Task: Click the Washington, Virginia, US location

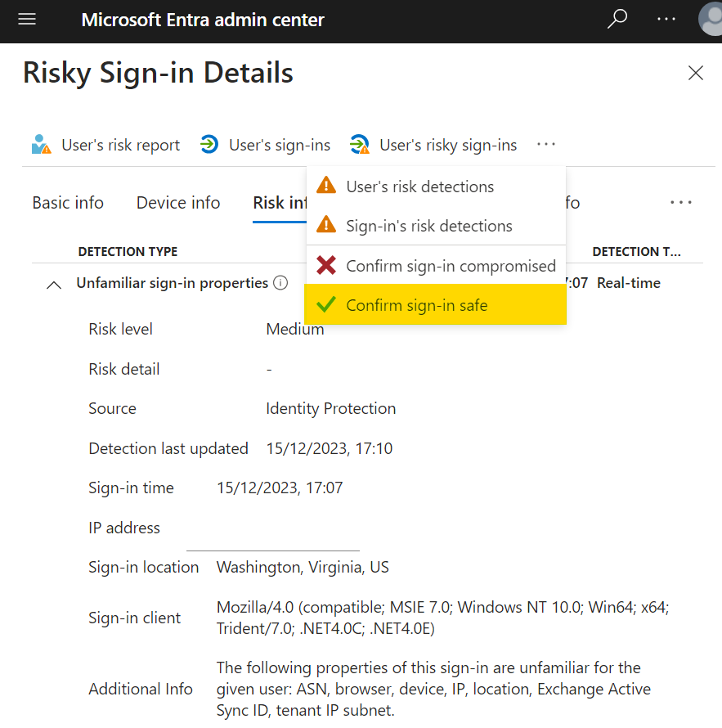Action: coord(303,568)
